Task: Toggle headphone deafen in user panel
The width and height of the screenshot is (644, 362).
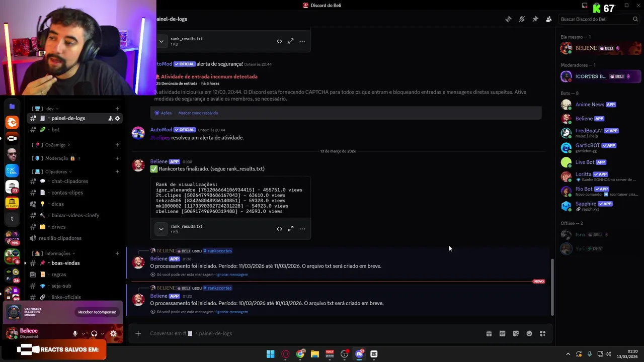Action: 94,333
